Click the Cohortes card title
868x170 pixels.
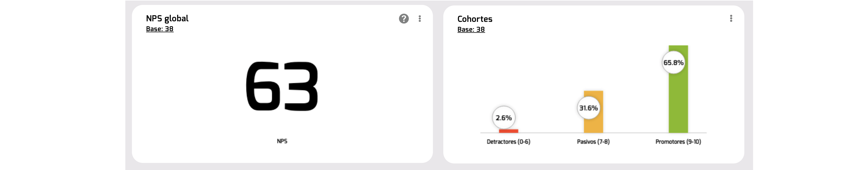pos(475,19)
